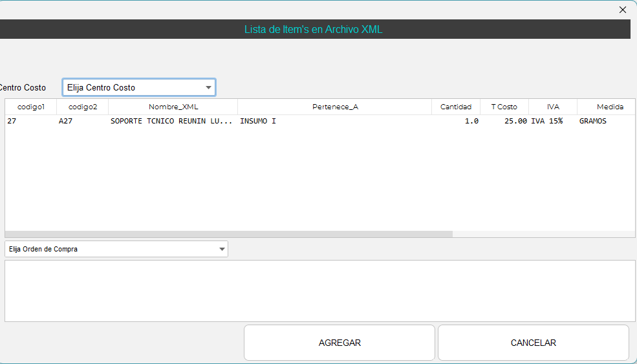The height and width of the screenshot is (364, 637).
Task: Select the SOPORTE TCNICO REUNIN item name cell
Action: tap(171, 121)
